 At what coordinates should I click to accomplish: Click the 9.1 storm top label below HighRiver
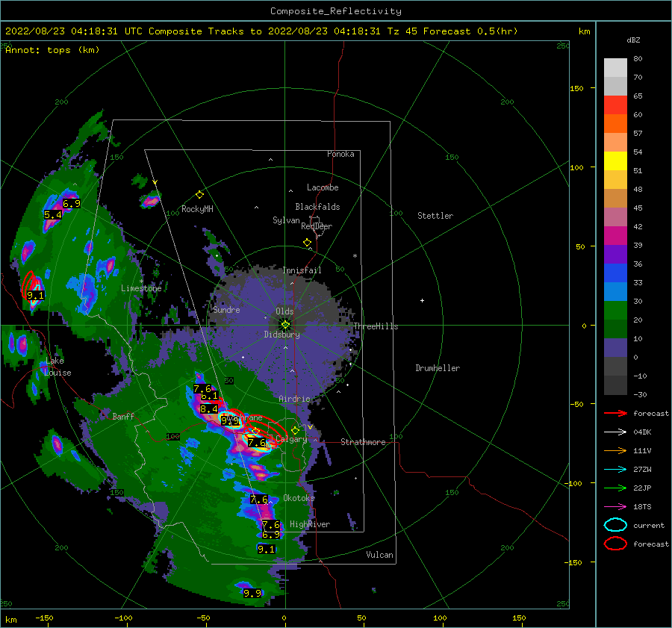pos(266,549)
